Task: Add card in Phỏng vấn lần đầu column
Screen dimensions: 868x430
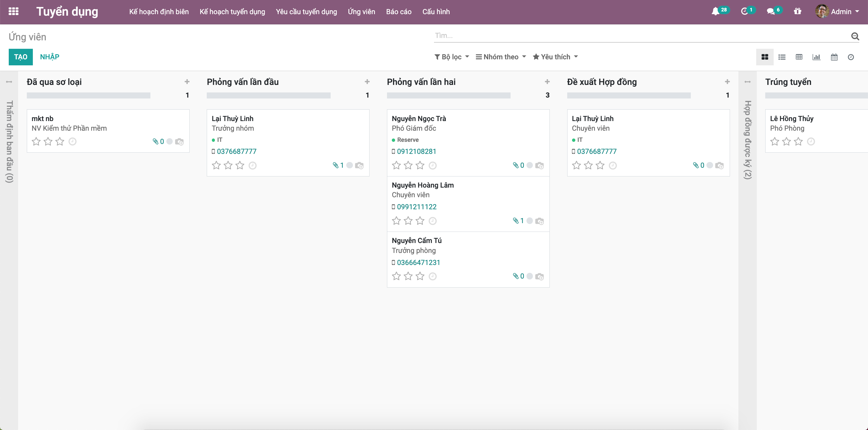Action: (x=367, y=82)
